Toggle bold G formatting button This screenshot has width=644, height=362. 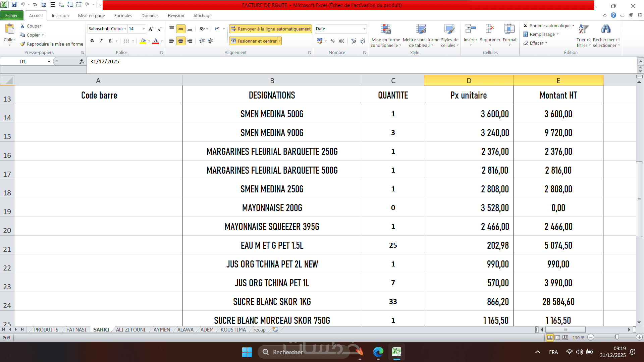point(92,41)
